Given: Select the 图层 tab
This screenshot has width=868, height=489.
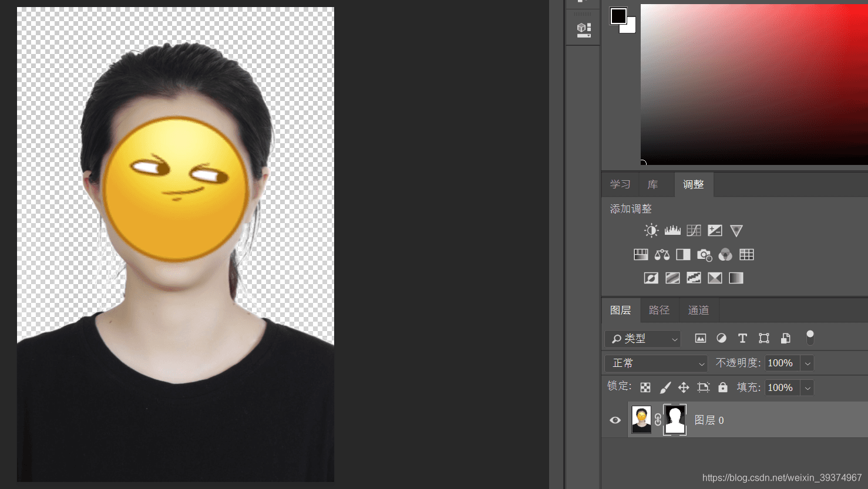Looking at the screenshot, I should 621,310.
